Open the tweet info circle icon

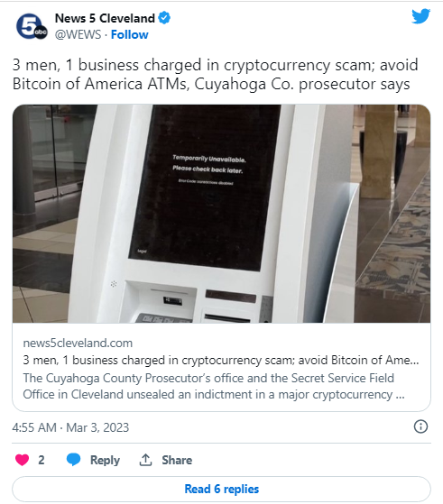click(x=420, y=426)
